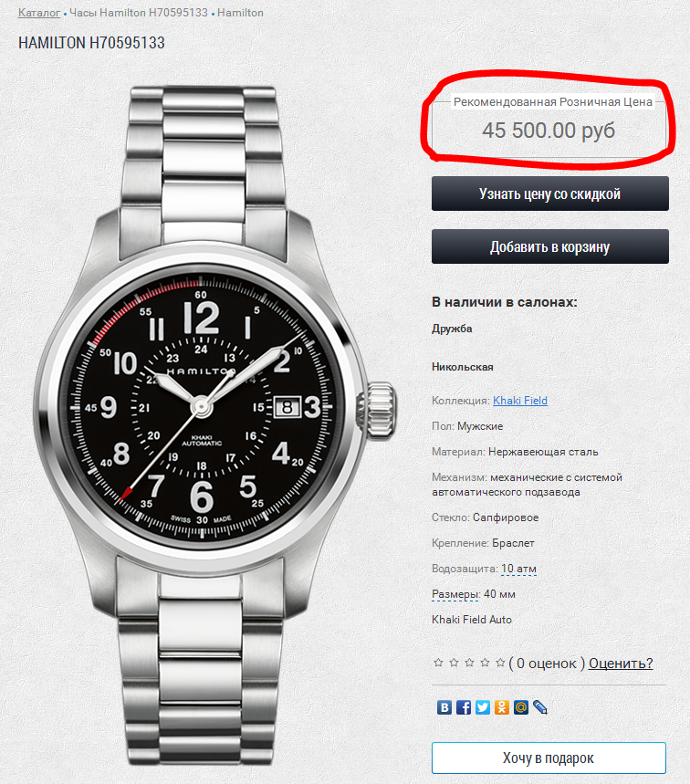Click the 10 атм water resistance hint
Image resolution: width=690 pixels, height=784 pixels.
click(518, 569)
